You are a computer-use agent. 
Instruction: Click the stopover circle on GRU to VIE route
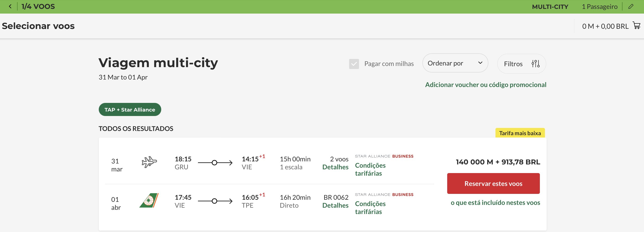pos(215,163)
